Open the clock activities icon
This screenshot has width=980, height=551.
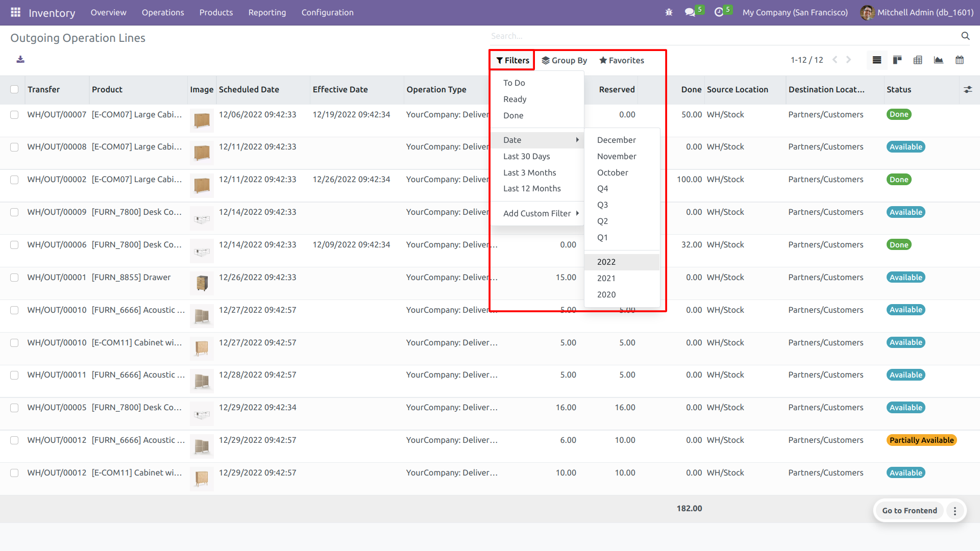(719, 12)
